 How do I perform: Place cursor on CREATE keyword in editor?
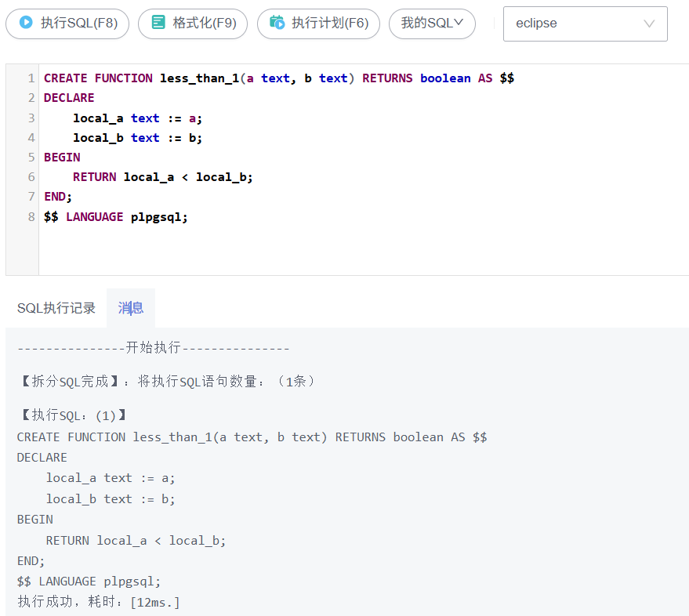[x=66, y=78]
